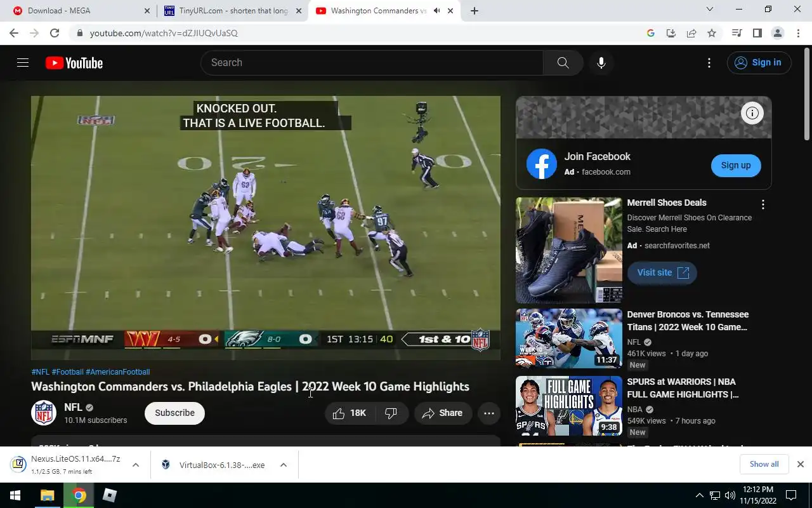Expand options for Nexus.LiteOS download
This screenshot has height=508, width=812.
point(135,465)
